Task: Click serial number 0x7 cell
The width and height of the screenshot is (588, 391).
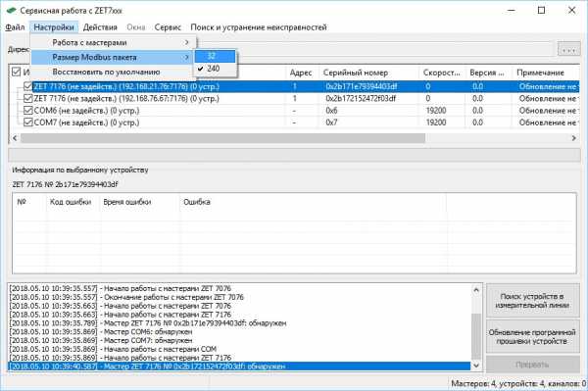Action: pos(331,122)
